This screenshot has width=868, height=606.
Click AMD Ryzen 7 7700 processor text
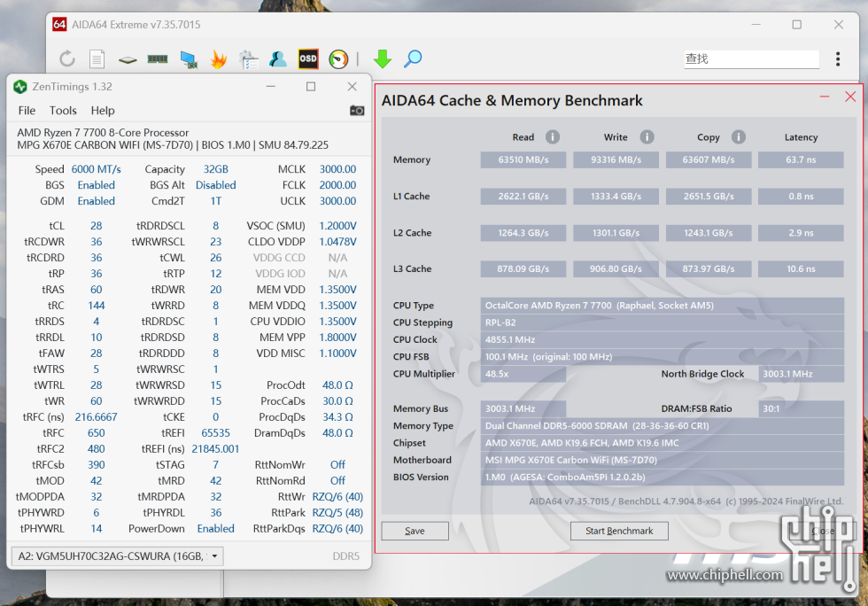click(103, 132)
